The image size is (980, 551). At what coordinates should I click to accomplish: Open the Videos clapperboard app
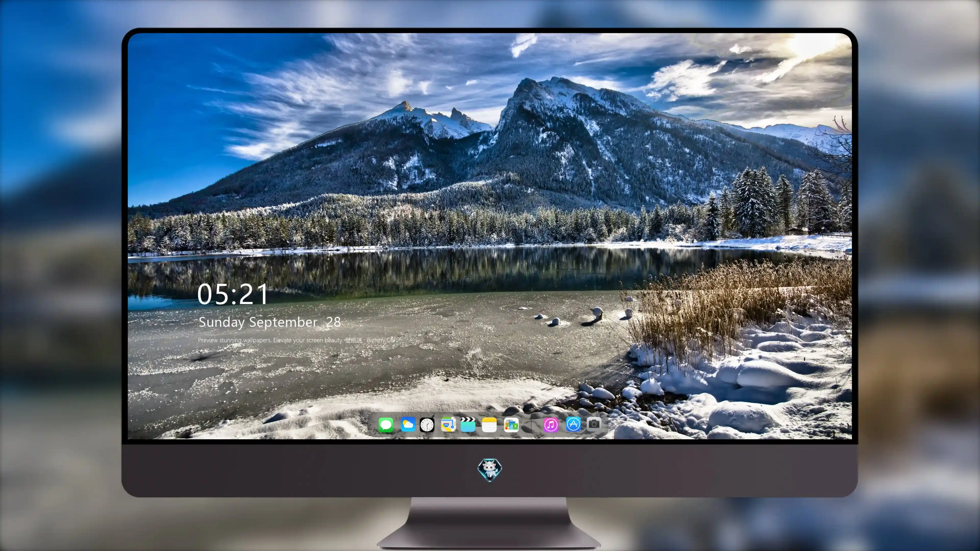pyautogui.click(x=468, y=424)
